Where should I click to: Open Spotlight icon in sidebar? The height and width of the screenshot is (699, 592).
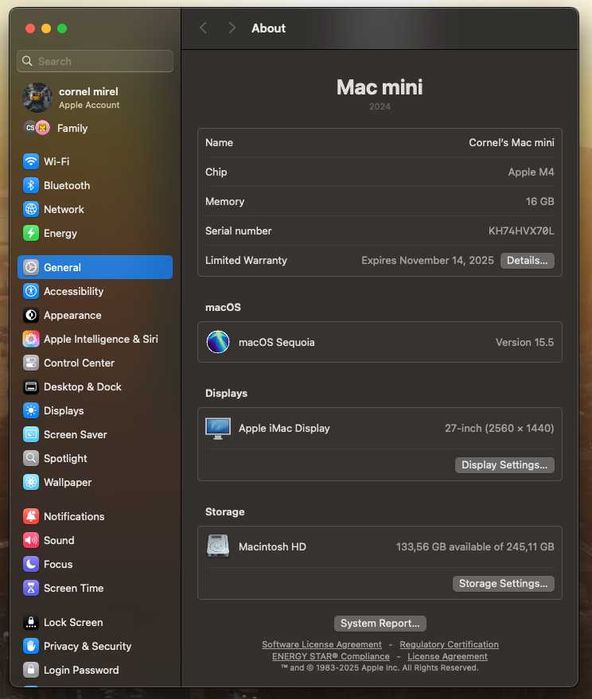pyautogui.click(x=31, y=458)
